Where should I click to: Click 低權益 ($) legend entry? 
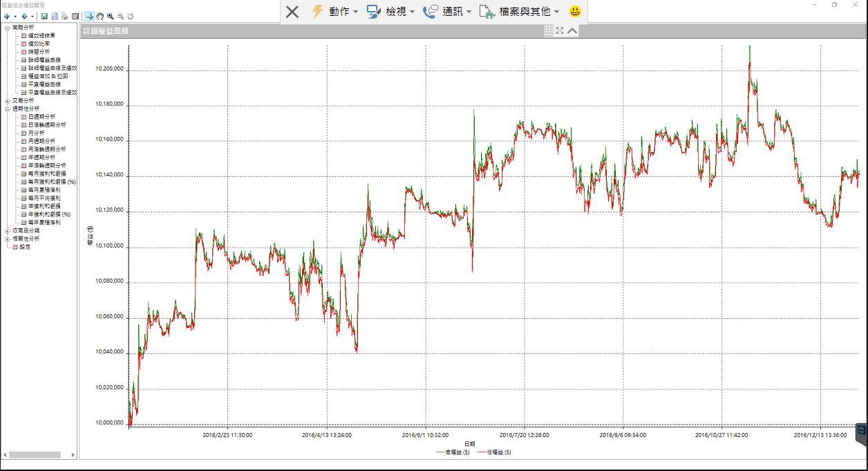point(494,452)
